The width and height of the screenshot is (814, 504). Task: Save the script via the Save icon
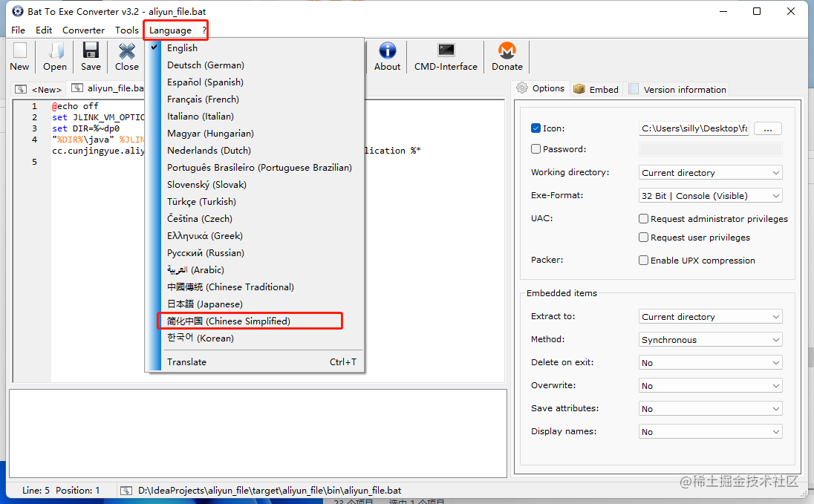pyautogui.click(x=90, y=56)
